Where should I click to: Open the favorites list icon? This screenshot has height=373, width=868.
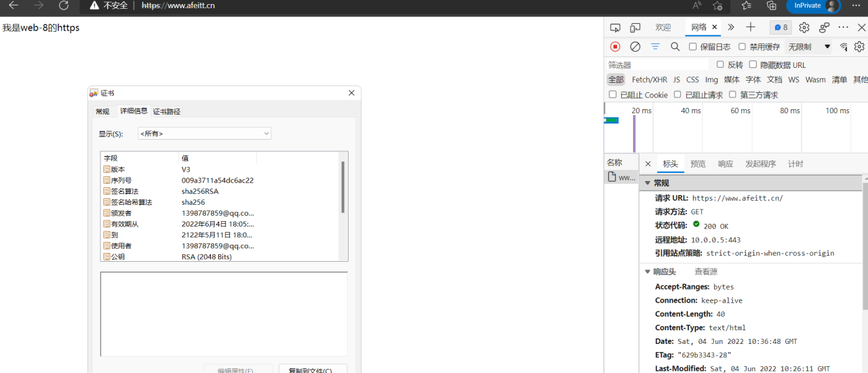click(747, 5)
